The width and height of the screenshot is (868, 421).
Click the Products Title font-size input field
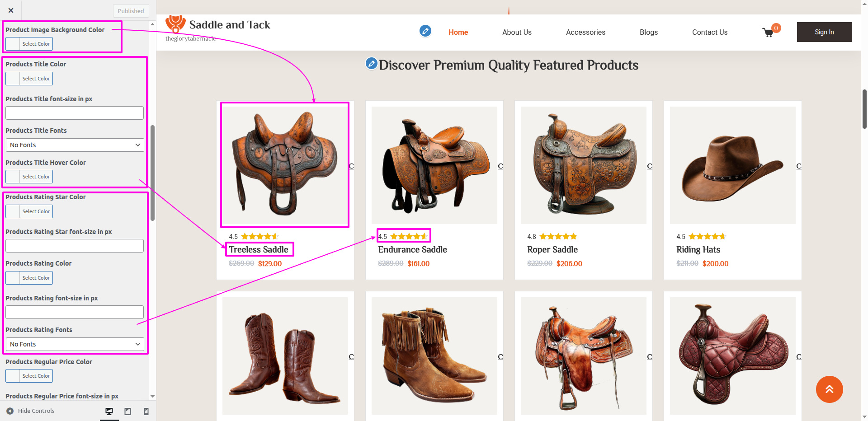point(75,113)
